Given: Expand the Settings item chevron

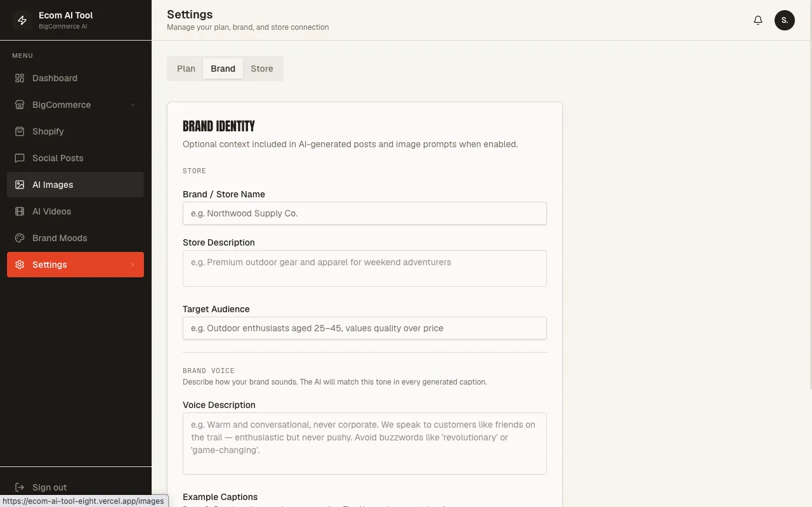Looking at the screenshot, I should (x=133, y=265).
